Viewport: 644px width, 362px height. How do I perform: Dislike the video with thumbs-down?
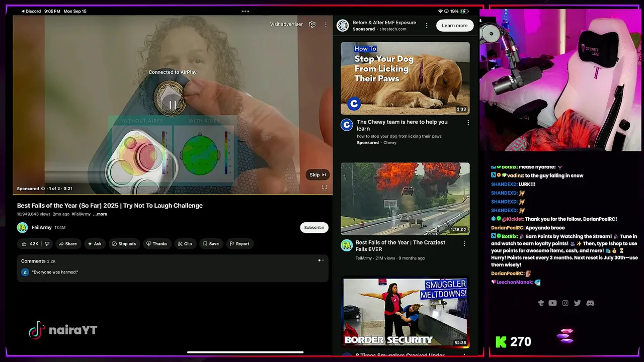pos(47,244)
